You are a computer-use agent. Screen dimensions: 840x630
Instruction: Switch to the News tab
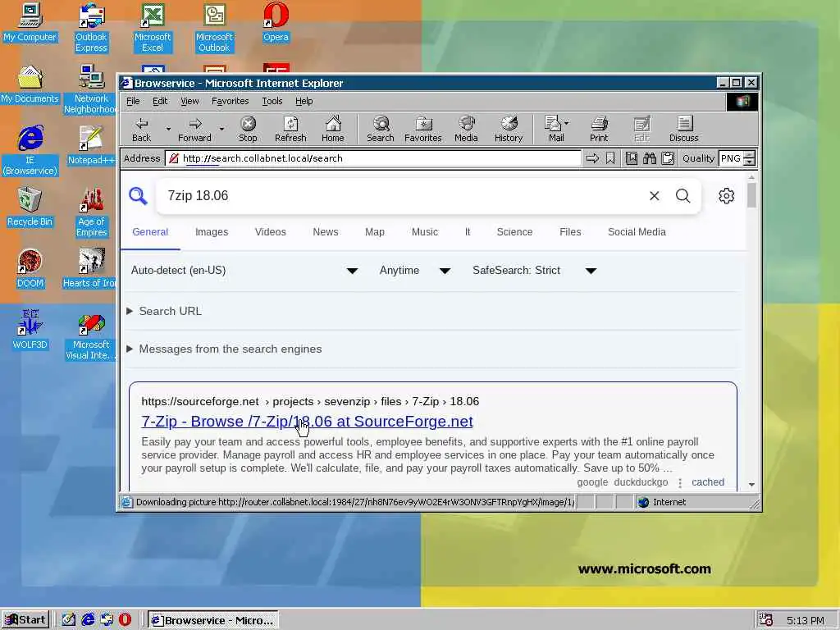click(x=325, y=232)
